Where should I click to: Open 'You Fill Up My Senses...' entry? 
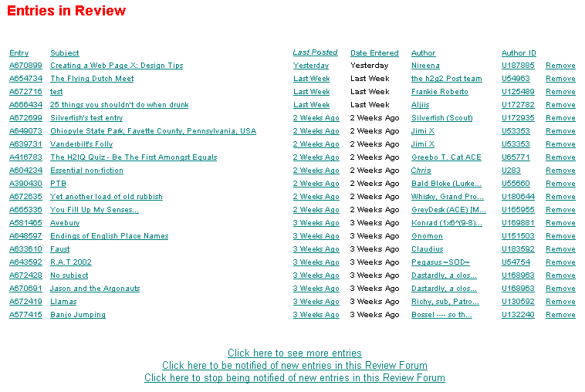point(94,210)
